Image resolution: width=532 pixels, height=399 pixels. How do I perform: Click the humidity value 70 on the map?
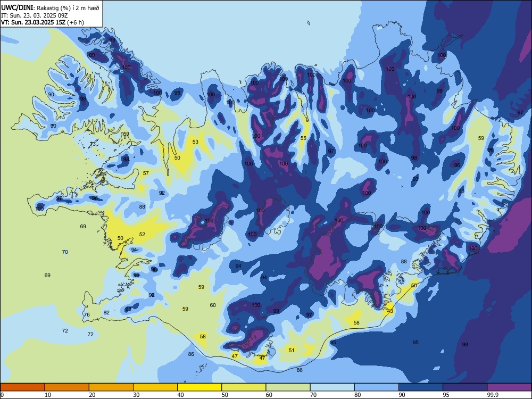[x=65, y=252]
